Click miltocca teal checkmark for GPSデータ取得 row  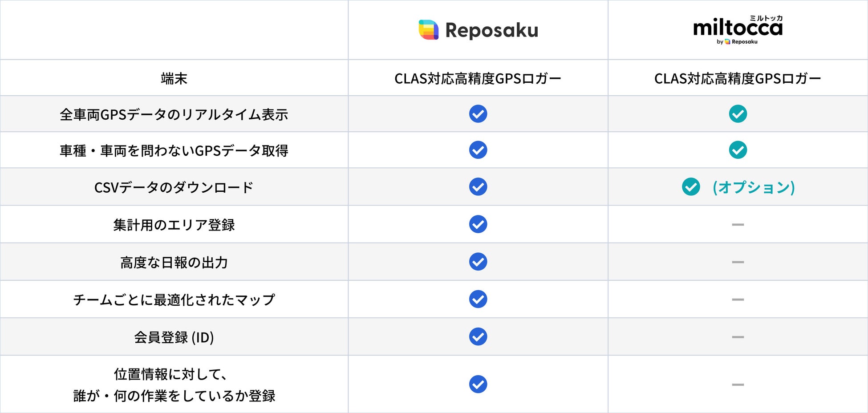[x=738, y=150]
